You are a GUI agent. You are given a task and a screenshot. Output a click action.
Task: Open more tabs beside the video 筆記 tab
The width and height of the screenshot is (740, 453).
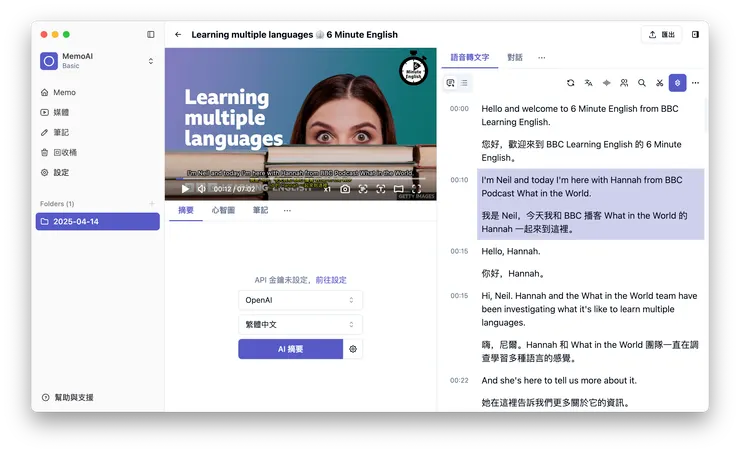click(x=287, y=210)
